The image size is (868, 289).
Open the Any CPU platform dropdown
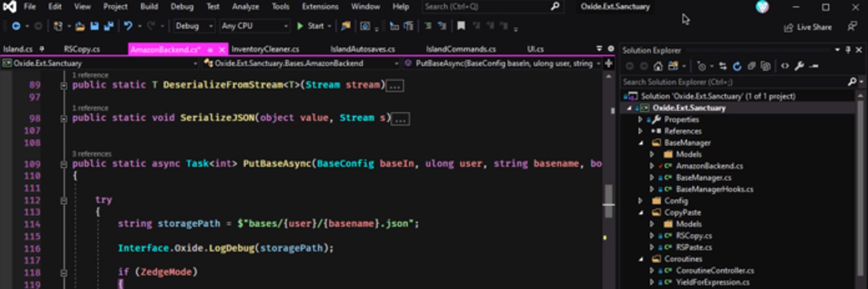255,26
